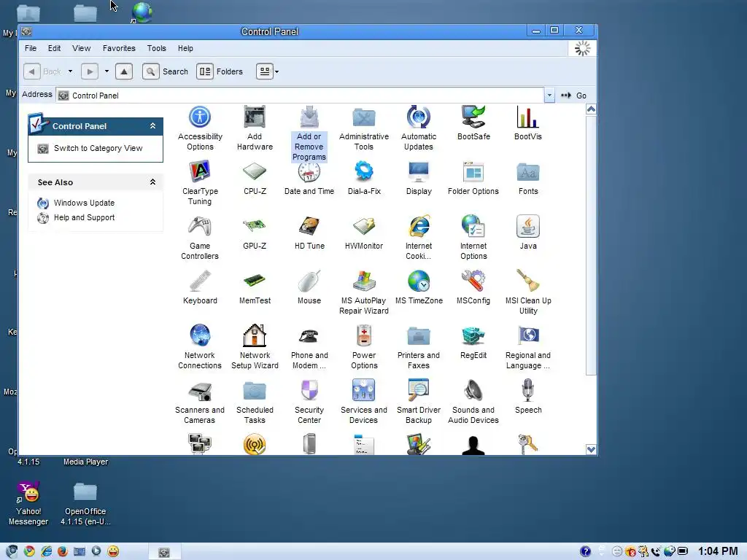
Task: Open the View menu
Action: pos(82,48)
